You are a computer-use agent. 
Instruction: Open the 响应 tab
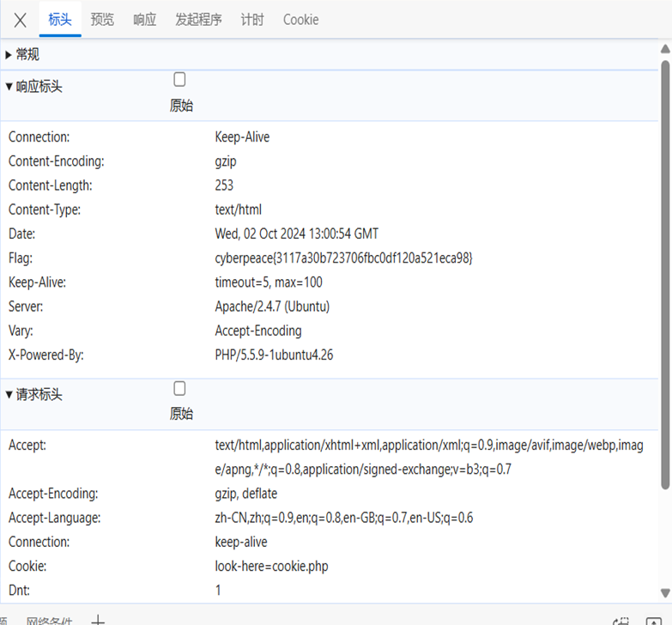[x=145, y=20]
